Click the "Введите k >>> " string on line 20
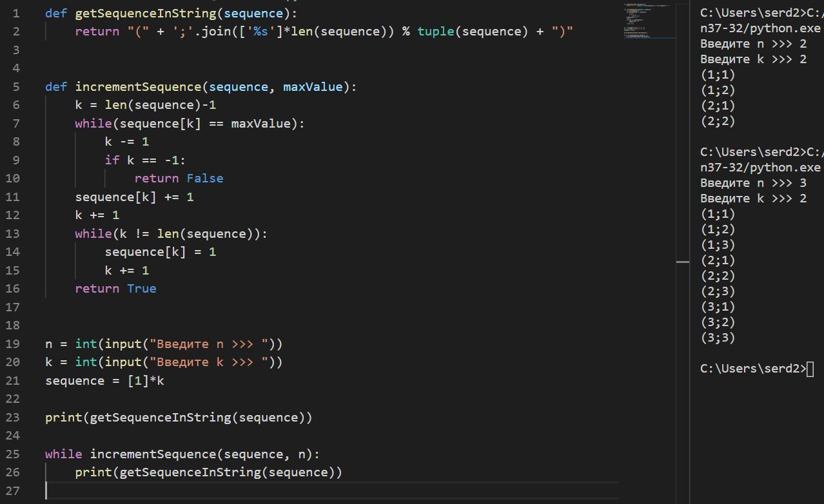The image size is (824, 504). (209, 362)
